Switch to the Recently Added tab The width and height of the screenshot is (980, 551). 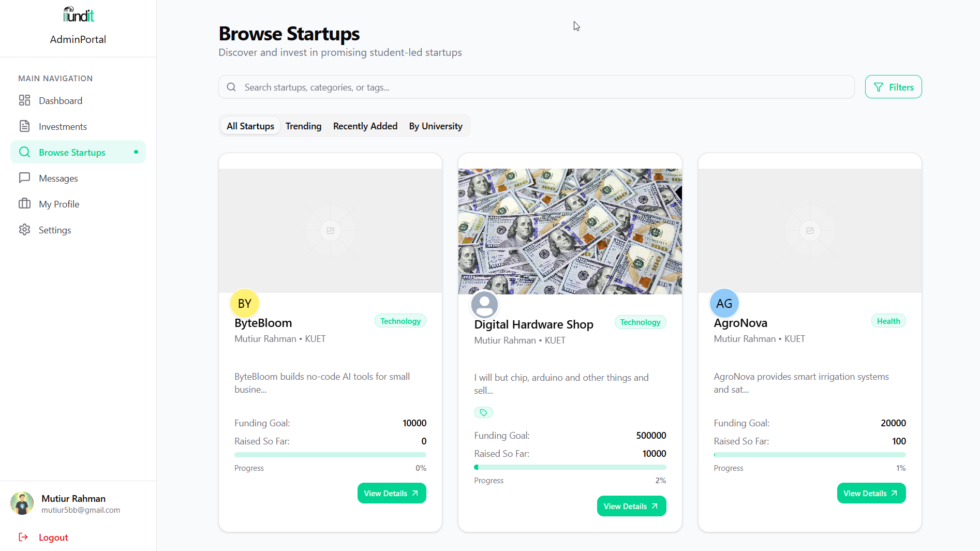(x=365, y=126)
